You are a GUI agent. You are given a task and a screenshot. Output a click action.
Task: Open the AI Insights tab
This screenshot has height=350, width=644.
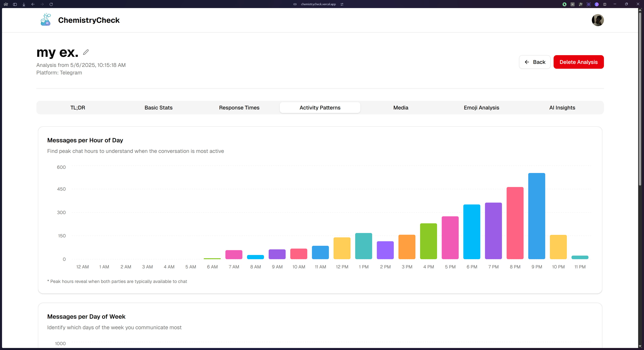[x=562, y=108]
